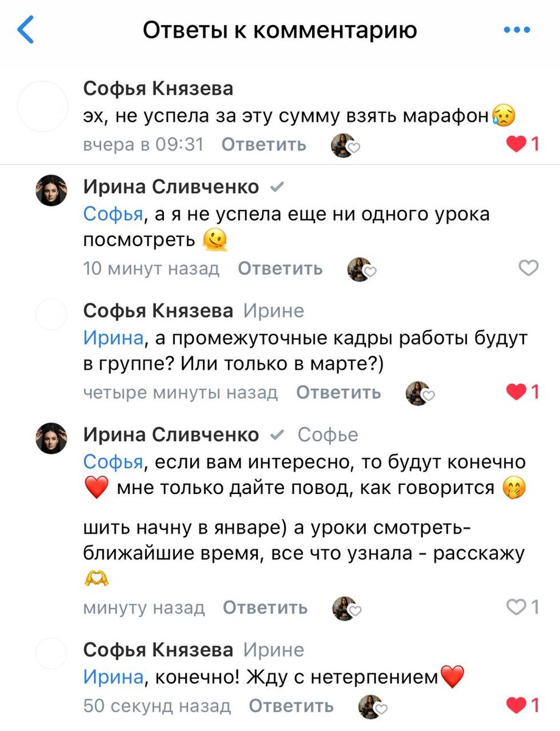This screenshot has height=731, width=560.
Task: Open the three-dot options menu
Action: tap(517, 28)
